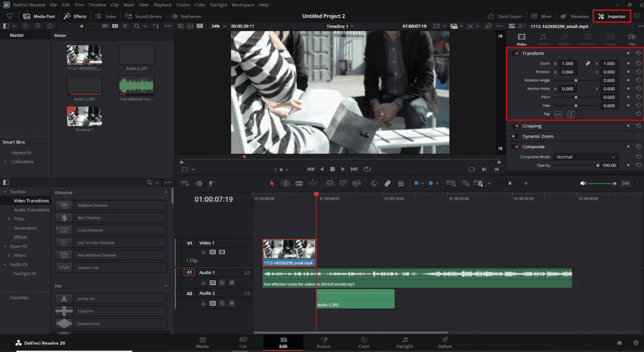644x352 pixels.
Task: Open the Composite Mode dropdown
Action: (586, 157)
